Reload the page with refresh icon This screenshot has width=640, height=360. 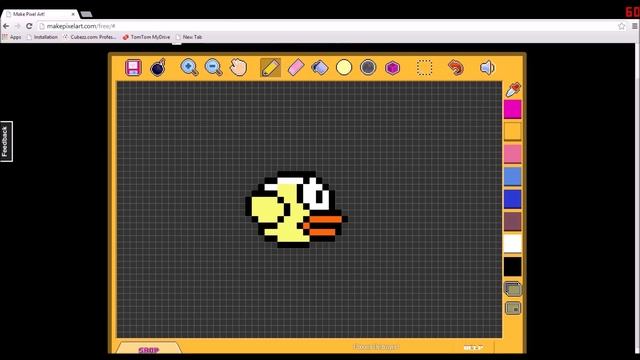pyautogui.click(x=29, y=26)
